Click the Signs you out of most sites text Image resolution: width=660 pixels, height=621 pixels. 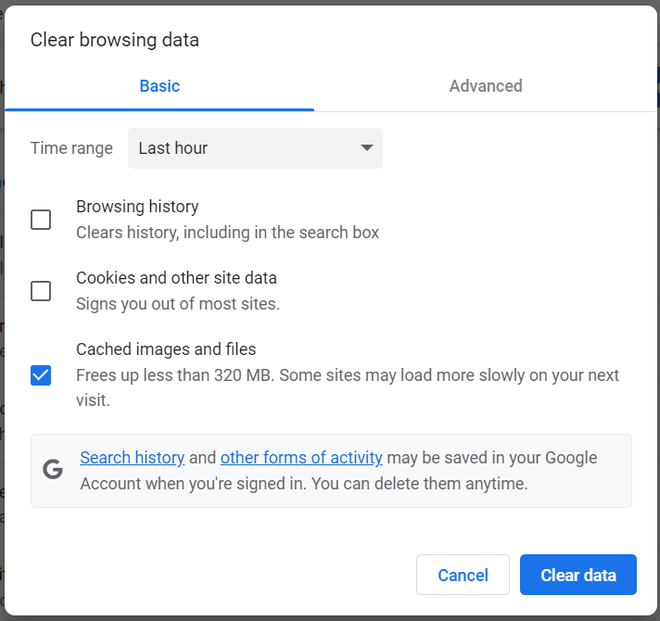tap(178, 304)
